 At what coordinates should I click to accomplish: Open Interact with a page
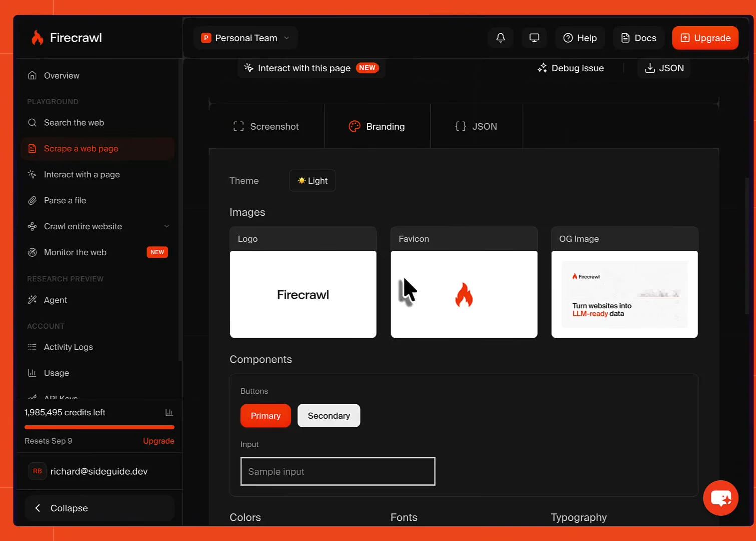(x=98, y=175)
